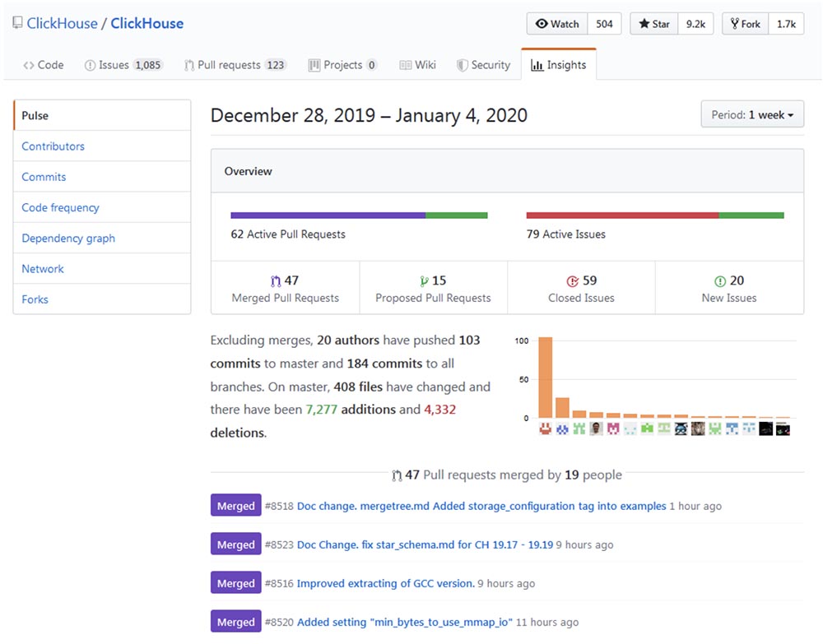Switch to the Insights tab

click(559, 63)
